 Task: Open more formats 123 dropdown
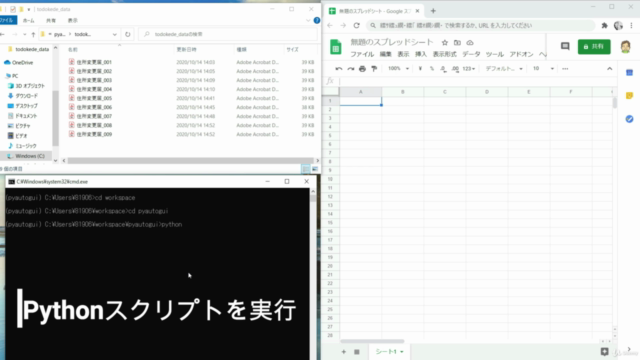pos(469,69)
